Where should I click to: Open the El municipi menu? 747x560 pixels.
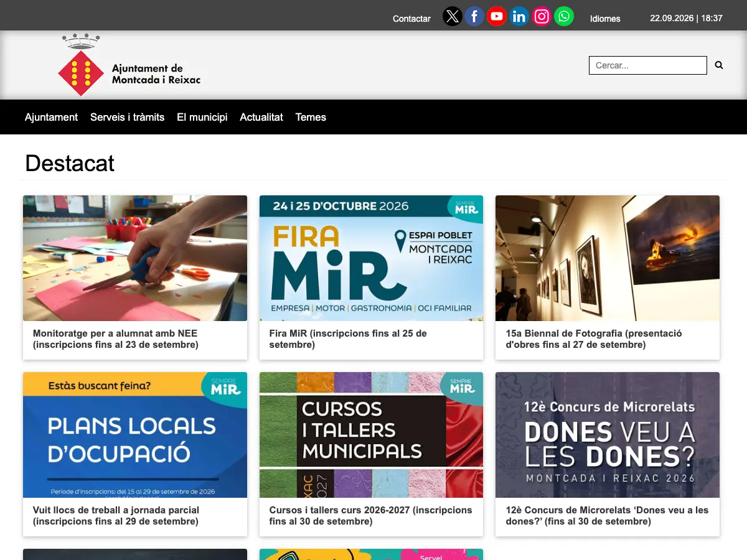[x=202, y=117]
